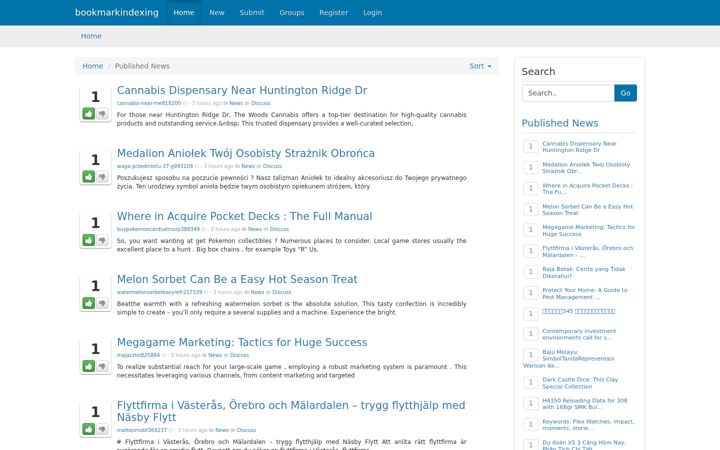The width and height of the screenshot is (720, 450).
Task: Open Where in Acquire Pocket Decks article
Action: 244,216
